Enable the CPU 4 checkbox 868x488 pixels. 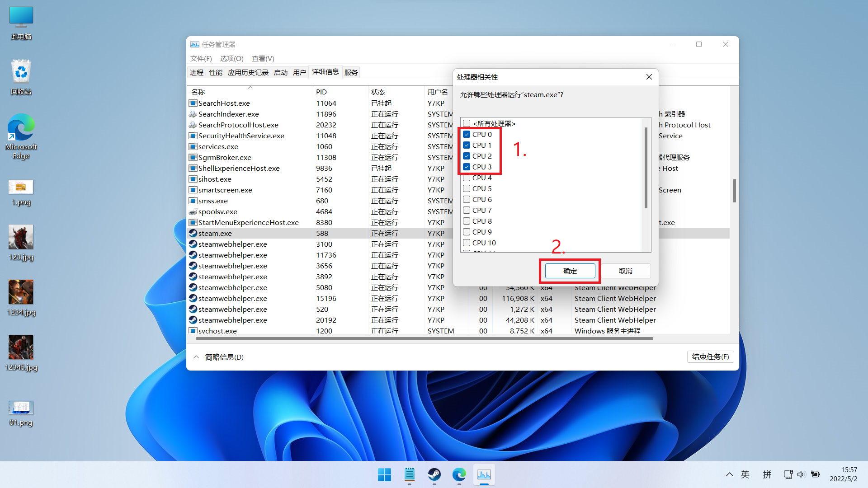coord(467,178)
